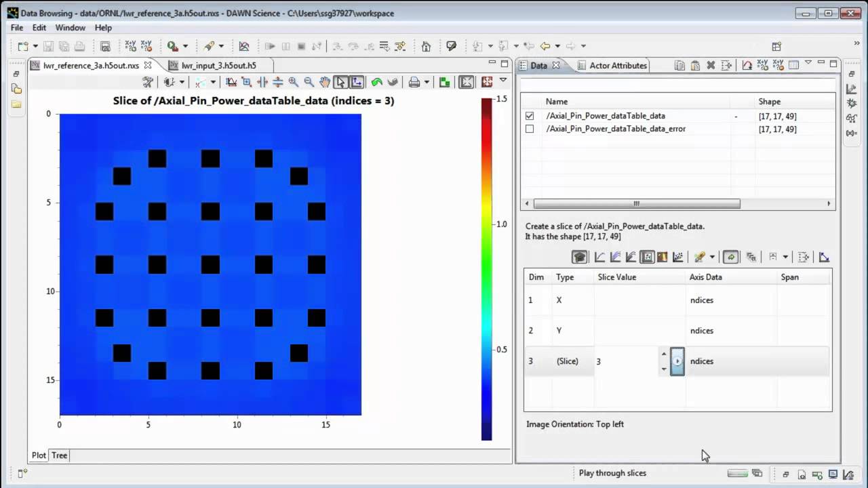Click the printer icon on plot toolbar
This screenshot has width=868, height=488.
(x=414, y=82)
